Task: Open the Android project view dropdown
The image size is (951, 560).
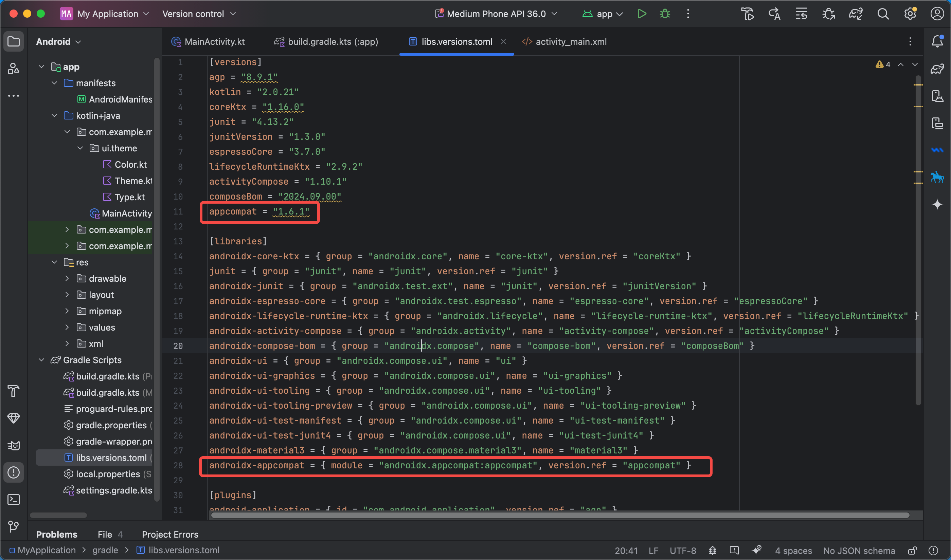Action: point(58,41)
